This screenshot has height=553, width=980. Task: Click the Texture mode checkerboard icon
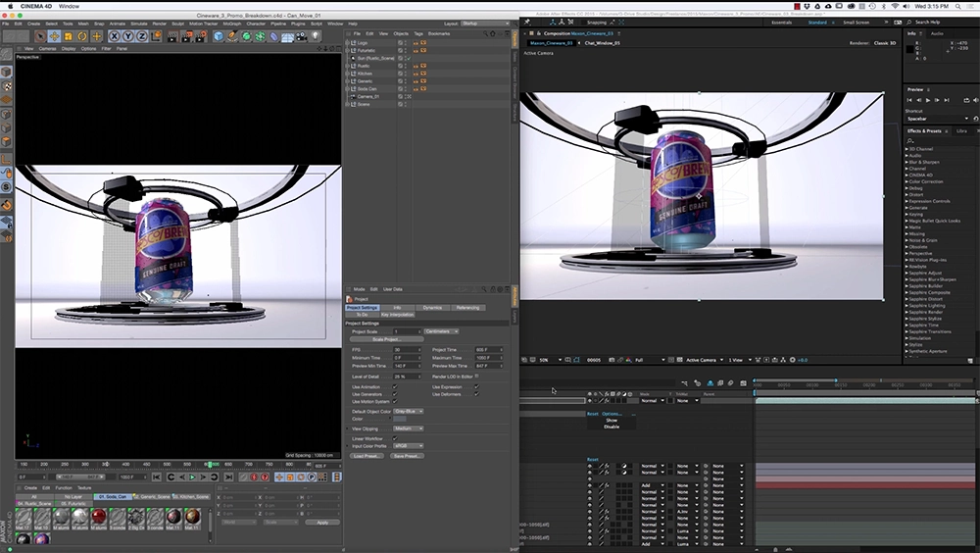click(x=7, y=85)
